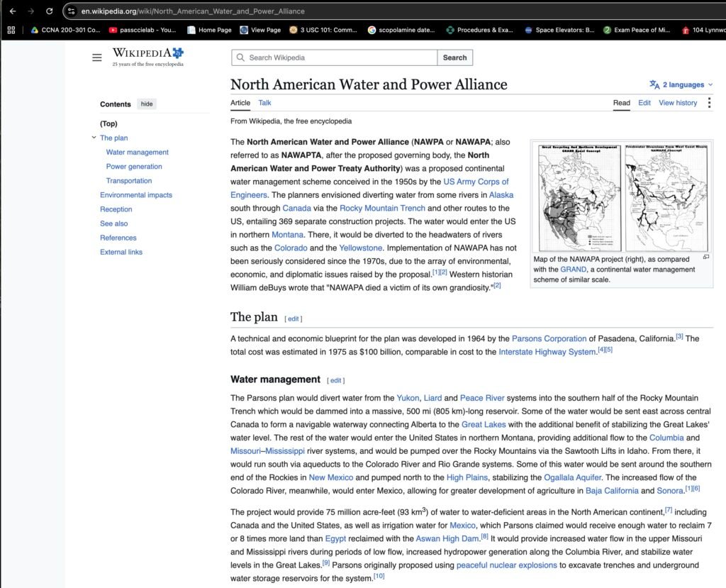The image size is (726, 588).
Task: Go to Water management in Contents
Action: pos(137,152)
